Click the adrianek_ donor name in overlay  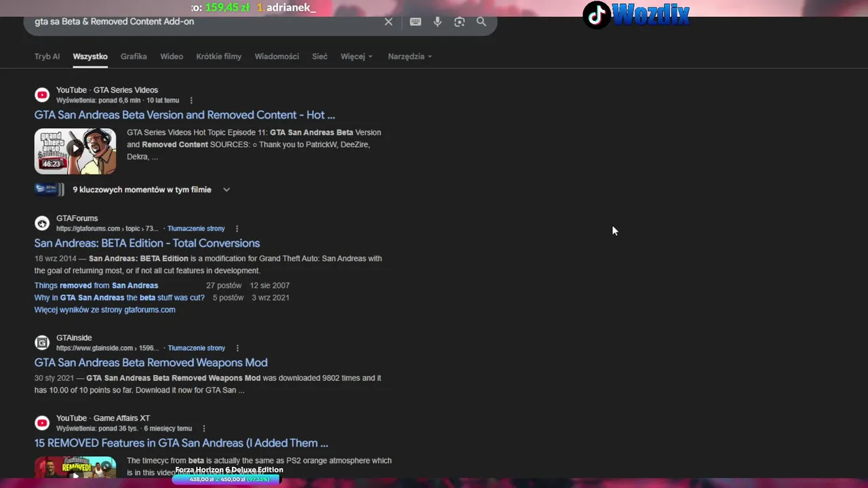[x=291, y=7]
